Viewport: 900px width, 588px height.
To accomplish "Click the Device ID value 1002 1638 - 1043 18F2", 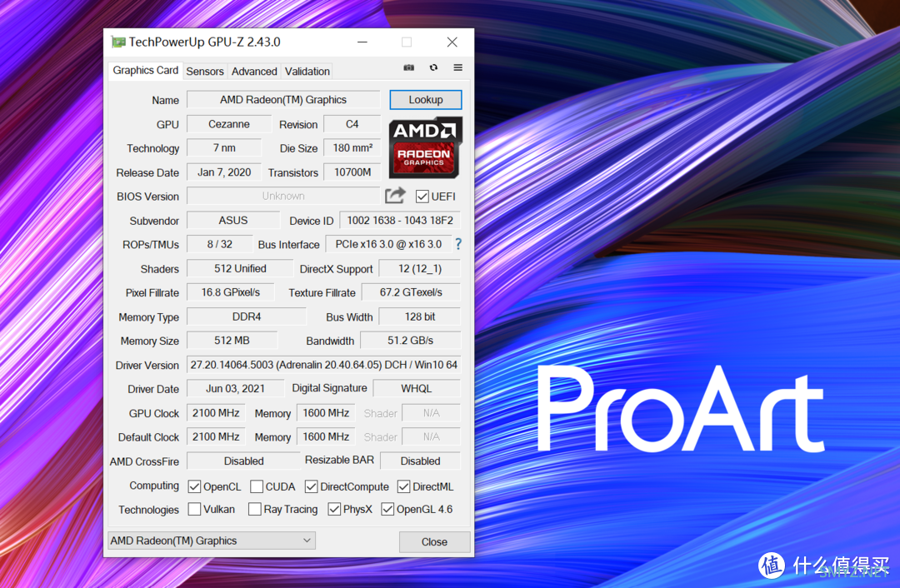I will pos(400,220).
